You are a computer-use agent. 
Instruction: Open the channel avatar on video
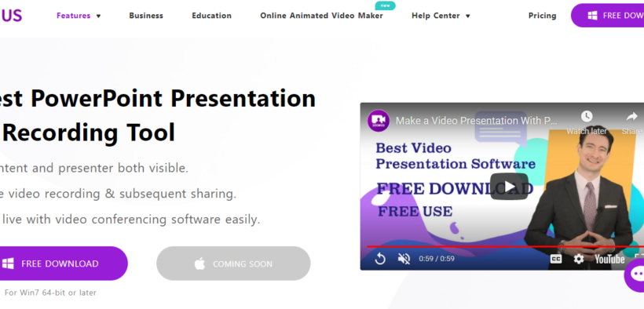(x=379, y=121)
